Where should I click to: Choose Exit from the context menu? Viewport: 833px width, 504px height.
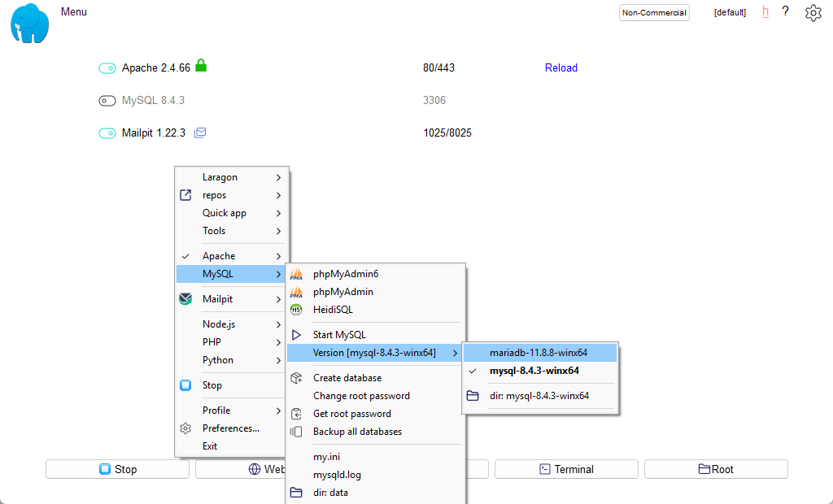pyautogui.click(x=209, y=446)
